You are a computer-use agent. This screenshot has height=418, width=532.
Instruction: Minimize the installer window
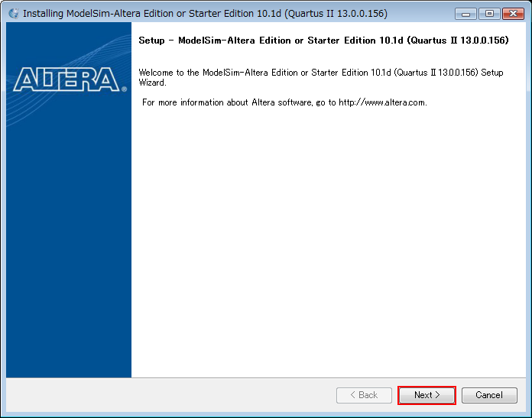(465, 14)
